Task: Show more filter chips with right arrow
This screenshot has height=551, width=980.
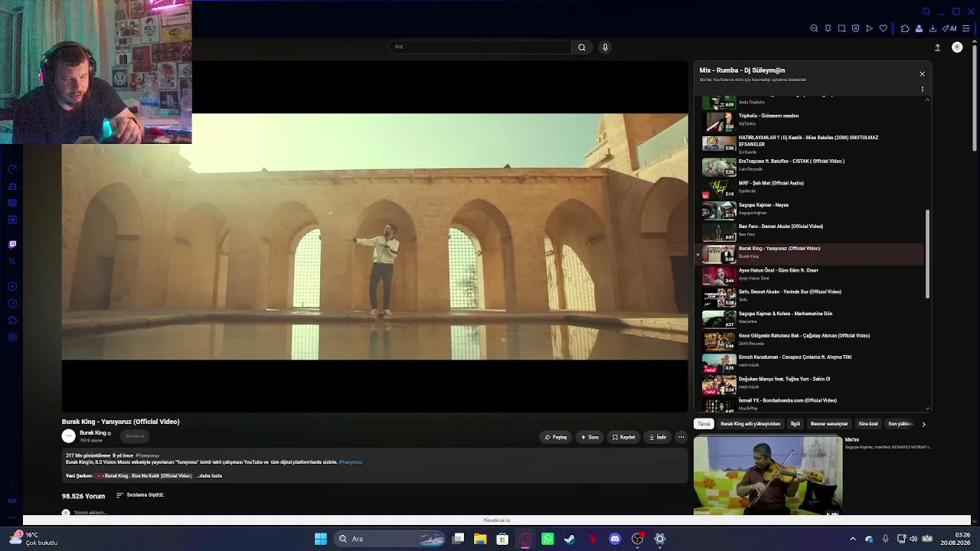Action: point(923,424)
